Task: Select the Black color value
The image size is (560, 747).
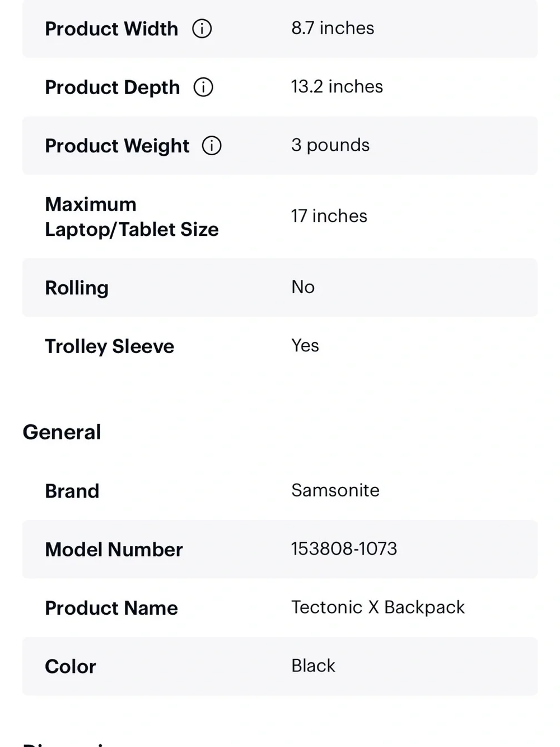Action: (x=313, y=666)
